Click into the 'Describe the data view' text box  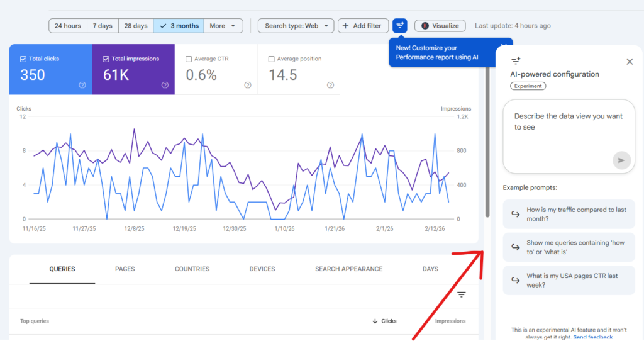pyautogui.click(x=569, y=137)
